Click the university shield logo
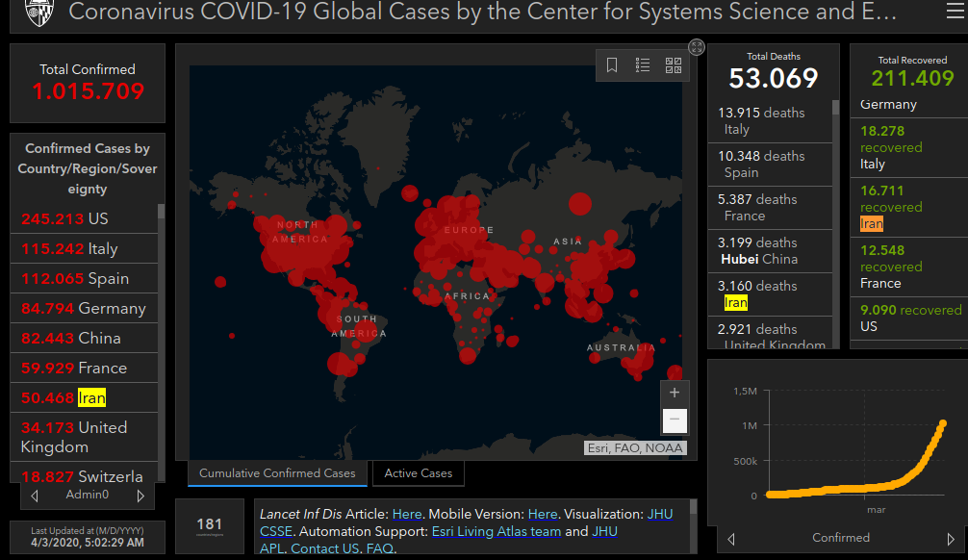Image resolution: width=968 pixels, height=560 pixels. [x=40, y=13]
